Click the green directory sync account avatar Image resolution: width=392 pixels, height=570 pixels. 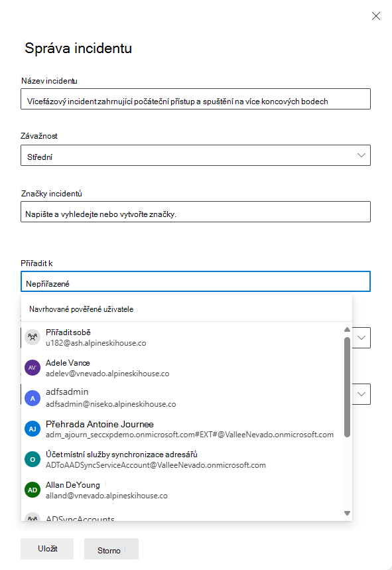pyautogui.click(x=33, y=459)
